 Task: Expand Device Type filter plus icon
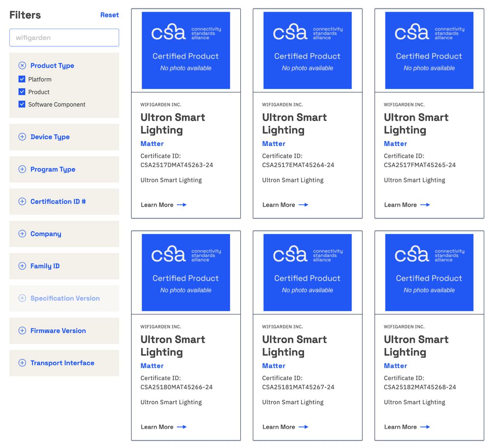[x=22, y=137]
